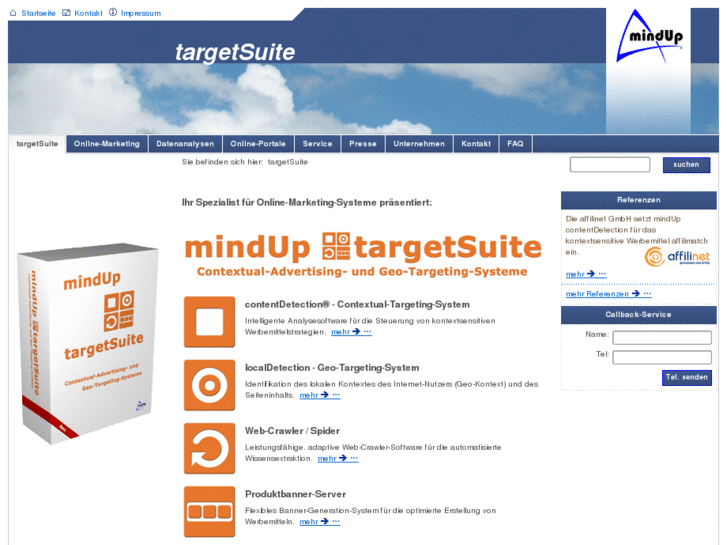The image size is (727, 545).
Task: Click the Tel. senden button
Action: pos(687,378)
